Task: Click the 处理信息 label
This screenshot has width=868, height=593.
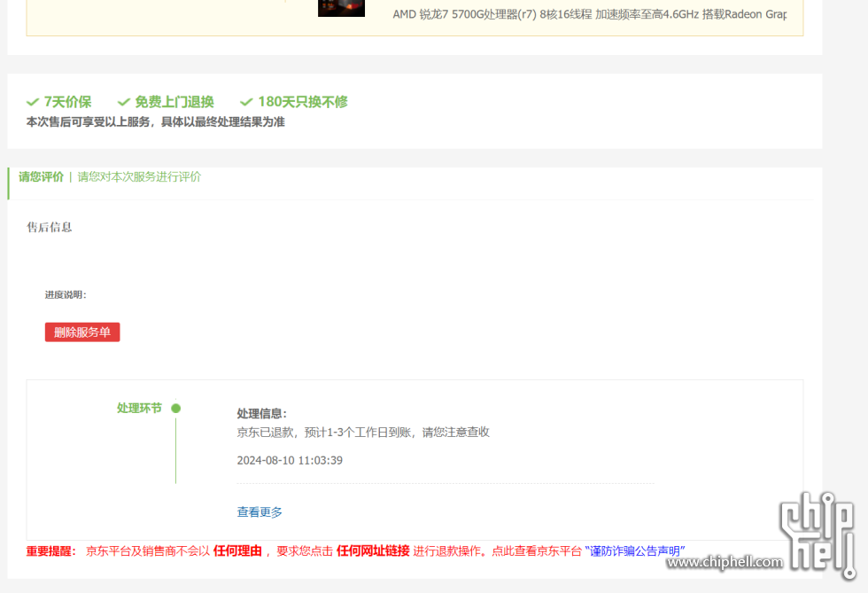Action: click(x=262, y=413)
